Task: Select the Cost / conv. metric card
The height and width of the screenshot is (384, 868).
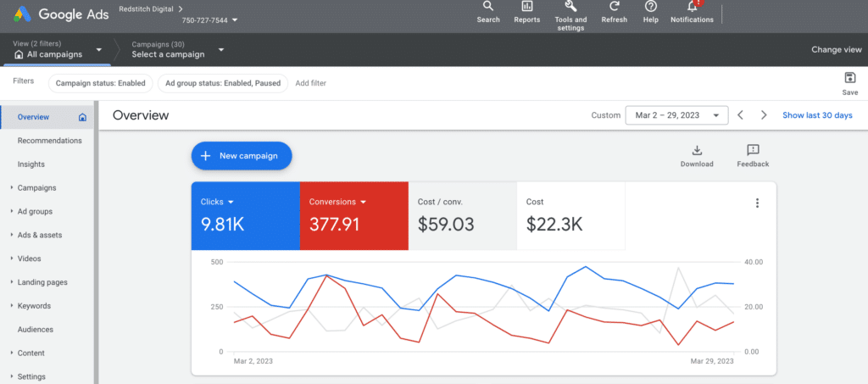Action: pyautogui.click(x=463, y=216)
